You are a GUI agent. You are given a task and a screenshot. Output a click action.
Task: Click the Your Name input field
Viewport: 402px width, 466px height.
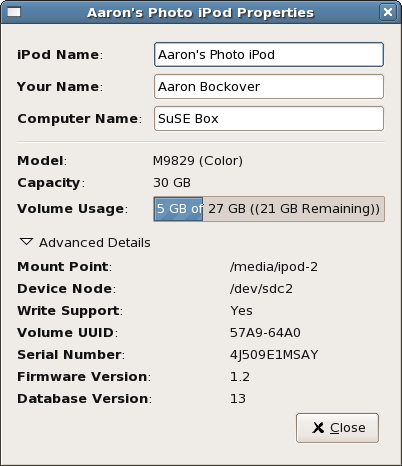click(x=269, y=87)
